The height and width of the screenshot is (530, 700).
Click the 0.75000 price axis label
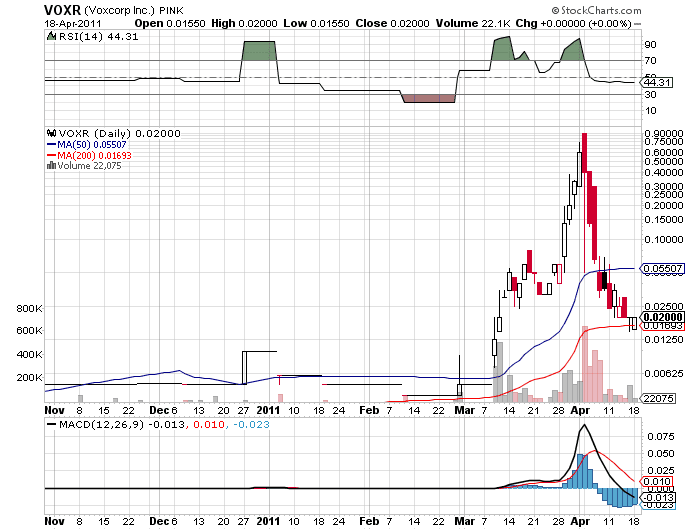pos(664,142)
